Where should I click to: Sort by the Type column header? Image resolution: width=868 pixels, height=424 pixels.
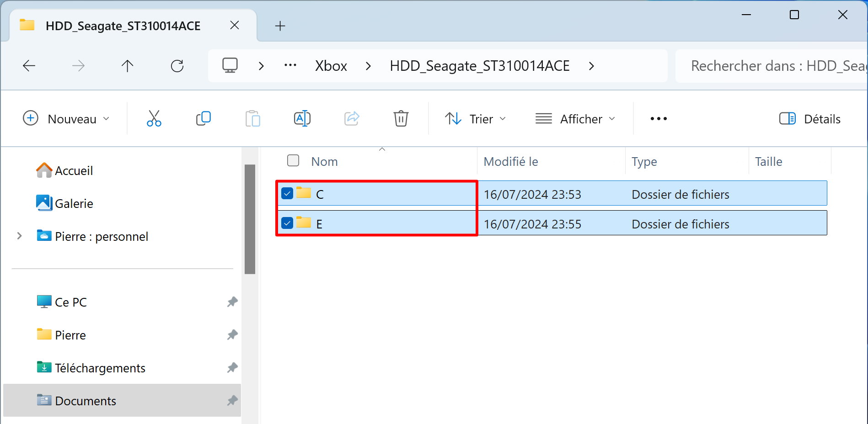click(644, 162)
